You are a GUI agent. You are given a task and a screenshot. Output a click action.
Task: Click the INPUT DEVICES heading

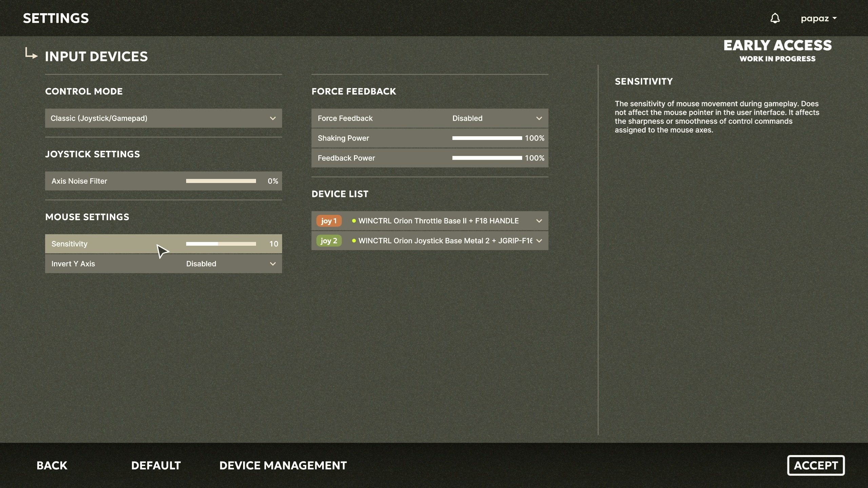coord(97,56)
